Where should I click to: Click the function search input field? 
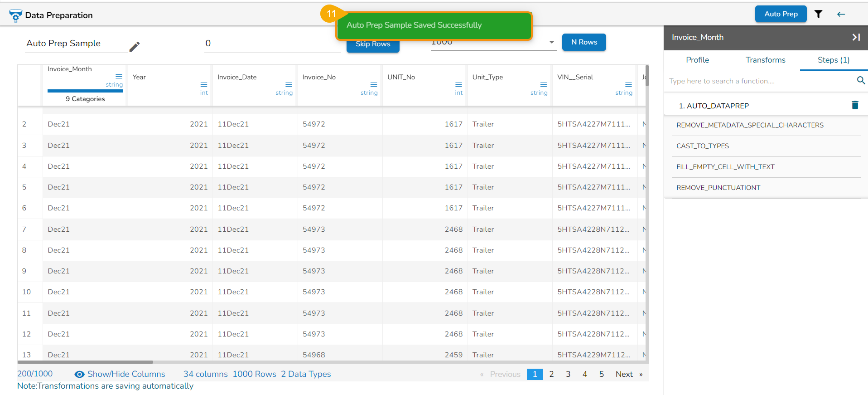coord(759,81)
